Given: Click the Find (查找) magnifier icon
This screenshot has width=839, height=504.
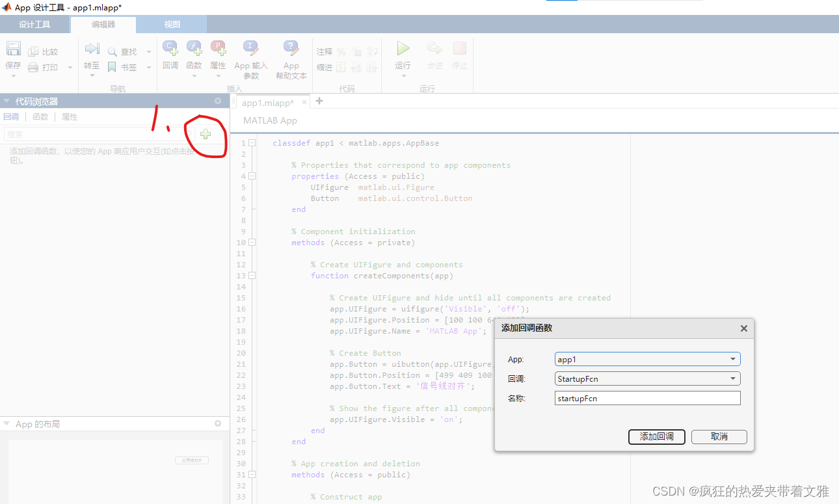Looking at the screenshot, I should [x=112, y=51].
